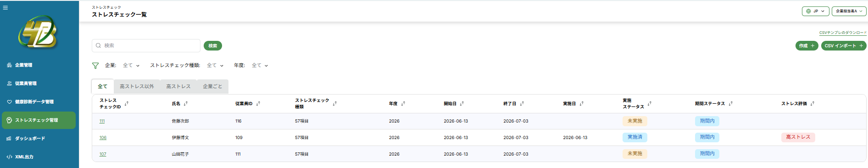Click employee ID 109 cell
The height and width of the screenshot is (168, 868).
(239, 138)
